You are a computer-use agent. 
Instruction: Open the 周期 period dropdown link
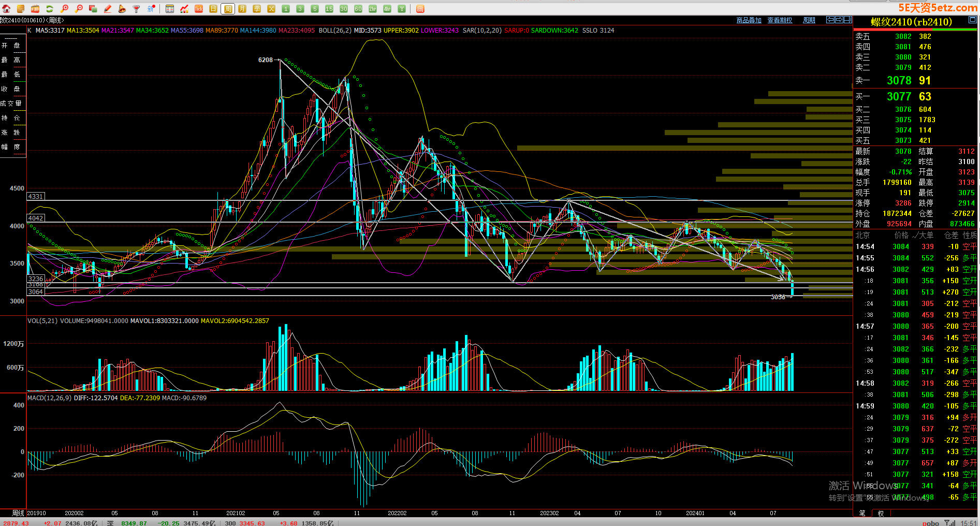[809, 20]
